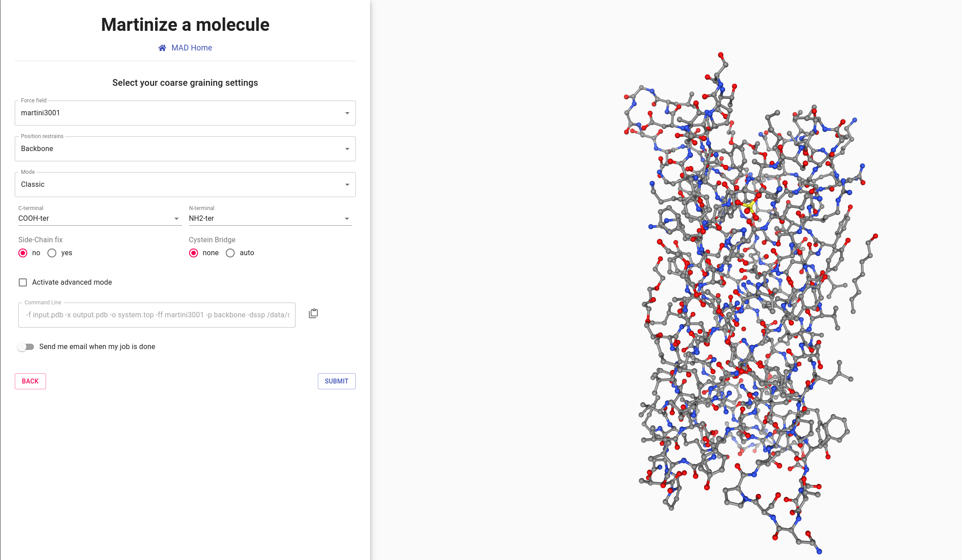Click the Mode dropdown arrow
Viewport: 962px width, 560px height.
click(347, 185)
